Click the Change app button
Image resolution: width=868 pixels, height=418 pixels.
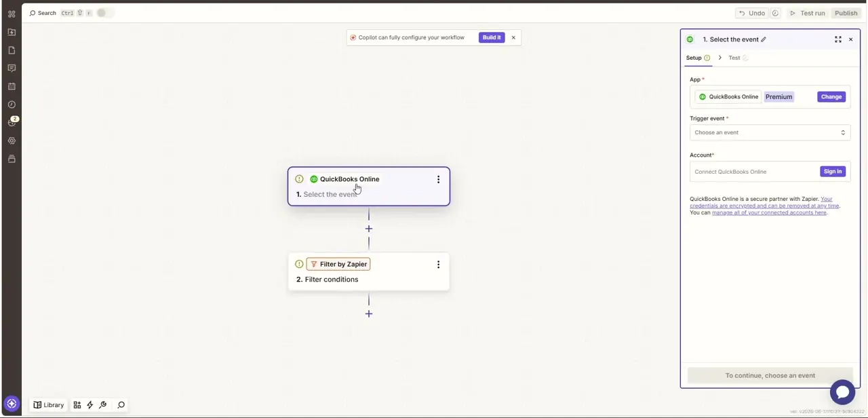click(831, 97)
